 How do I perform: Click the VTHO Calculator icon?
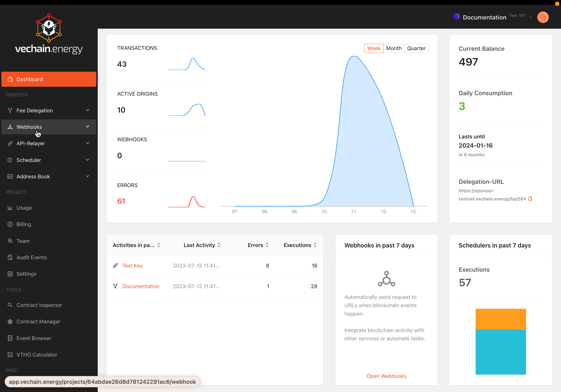(10, 355)
